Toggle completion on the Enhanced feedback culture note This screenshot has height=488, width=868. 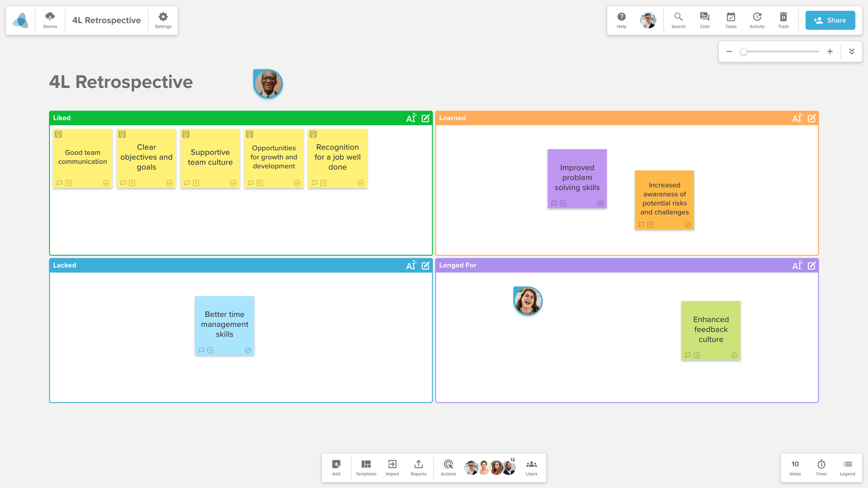point(734,355)
